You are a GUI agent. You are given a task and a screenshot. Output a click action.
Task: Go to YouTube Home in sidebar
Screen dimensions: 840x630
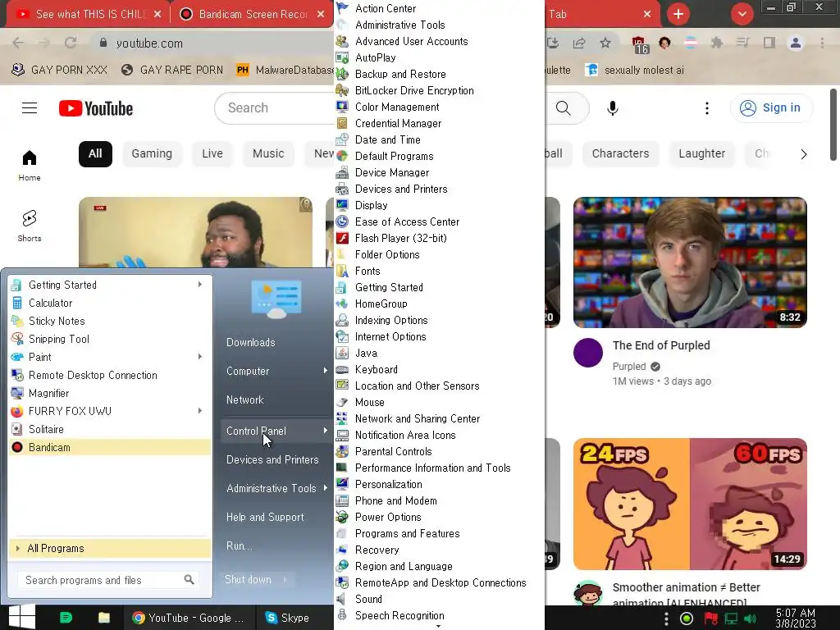(x=30, y=166)
